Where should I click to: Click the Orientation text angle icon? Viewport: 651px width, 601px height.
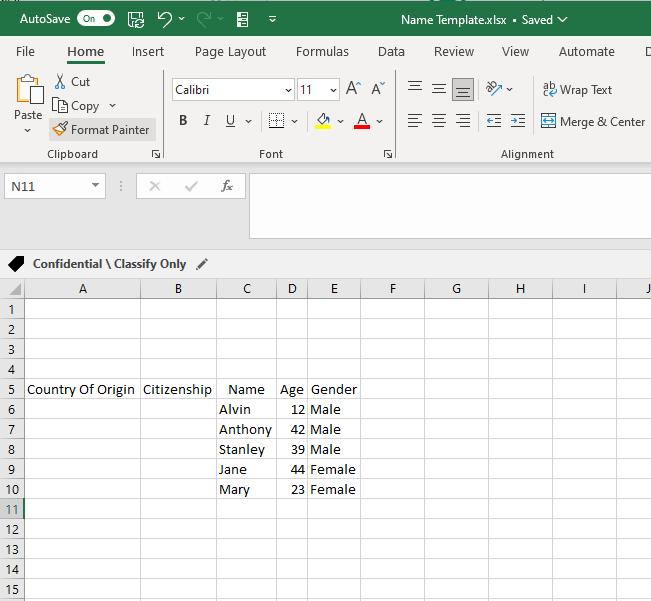point(494,88)
